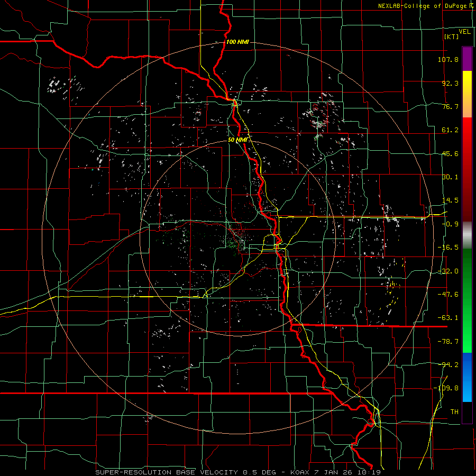The width and height of the screenshot is (476, 476).
Task: Click the VEL label above color scale
Action: click(x=464, y=32)
